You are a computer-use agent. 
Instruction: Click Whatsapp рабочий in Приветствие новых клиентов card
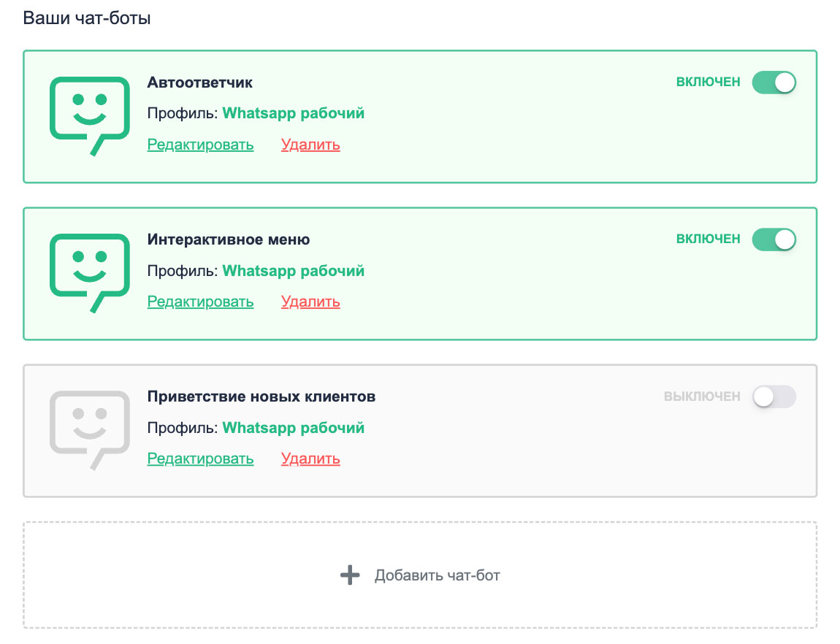tap(293, 428)
